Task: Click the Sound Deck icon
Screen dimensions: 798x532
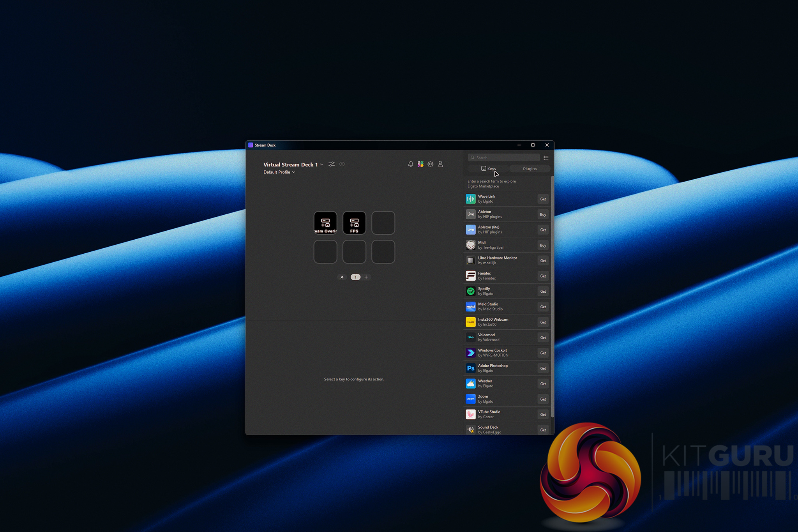Action: click(471, 429)
